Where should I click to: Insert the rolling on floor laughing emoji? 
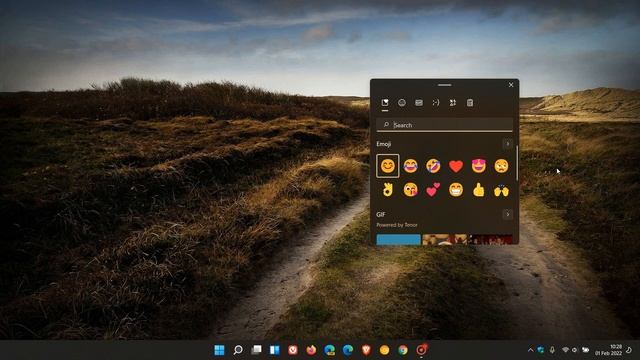(433, 166)
